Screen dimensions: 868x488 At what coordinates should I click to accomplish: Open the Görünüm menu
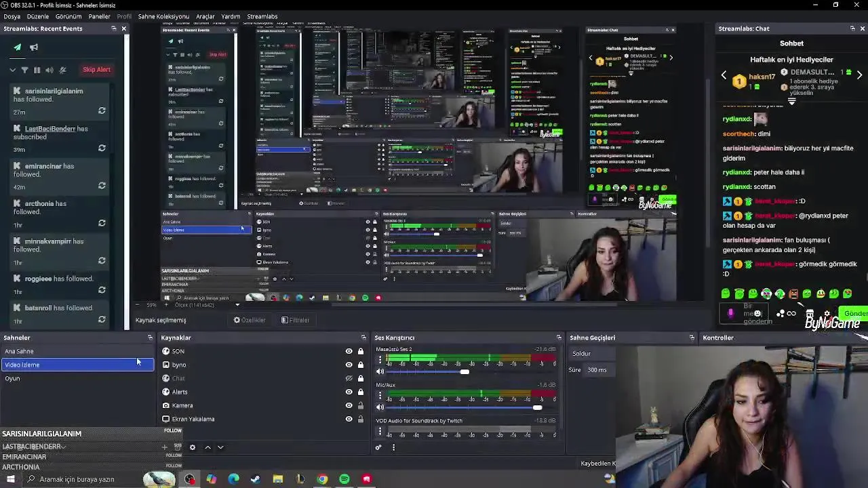click(68, 16)
